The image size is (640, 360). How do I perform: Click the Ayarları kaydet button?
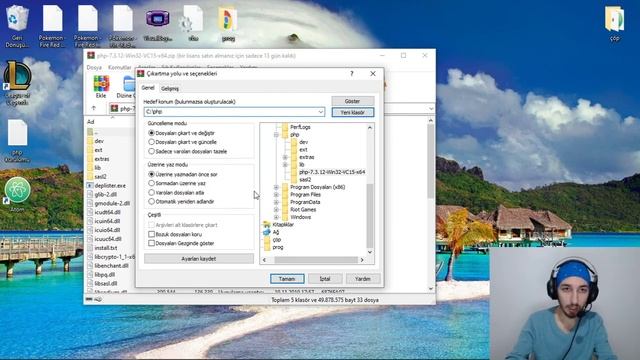[199, 259]
